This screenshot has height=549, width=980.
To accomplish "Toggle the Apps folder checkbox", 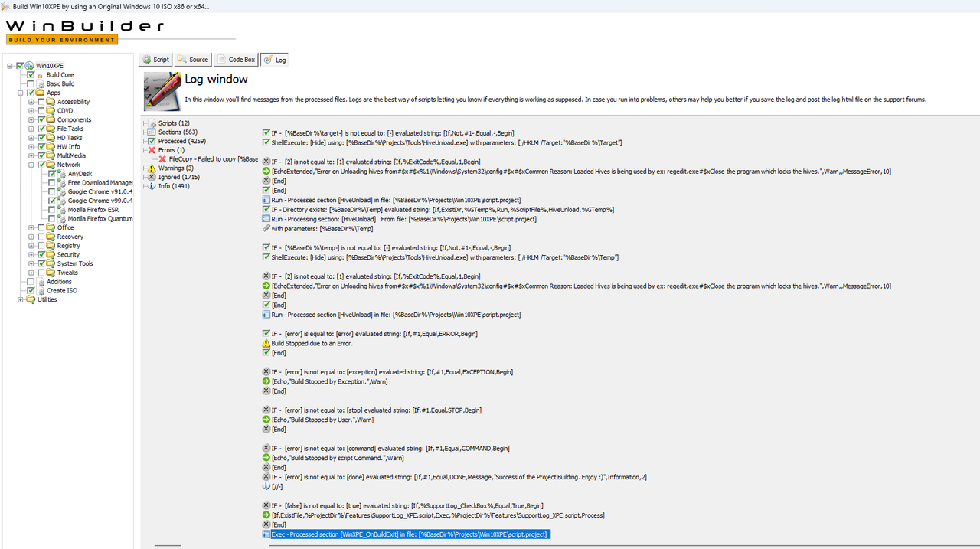I will (x=31, y=93).
